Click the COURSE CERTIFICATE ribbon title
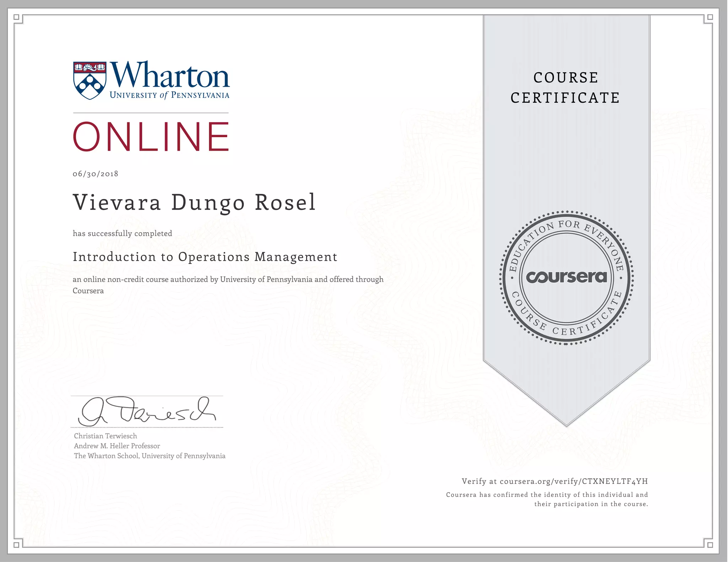This screenshot has height=562, width=728. click(x=566, y=88)
